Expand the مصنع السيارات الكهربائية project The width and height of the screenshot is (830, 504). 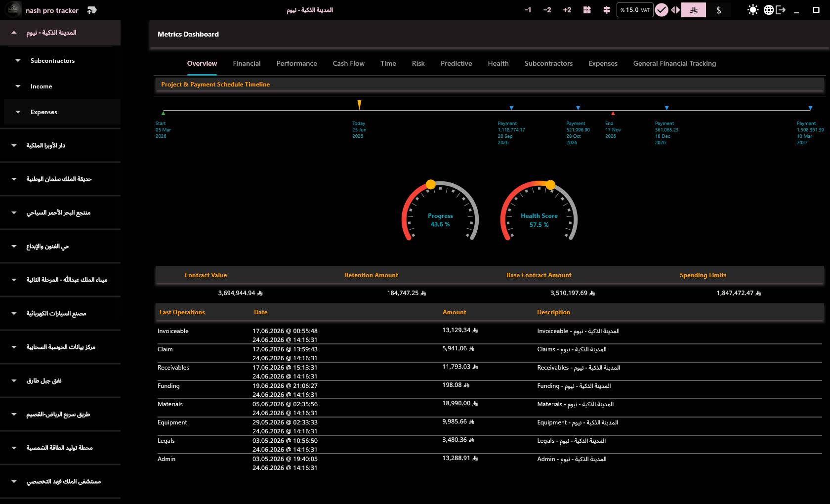pyautogui.click(x=60, y=313)
